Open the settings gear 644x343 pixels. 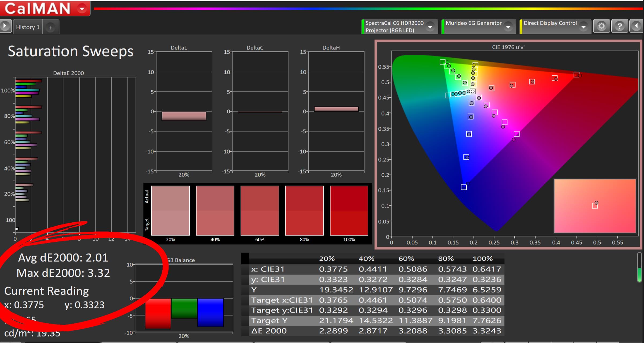click(x=601, y=26)
